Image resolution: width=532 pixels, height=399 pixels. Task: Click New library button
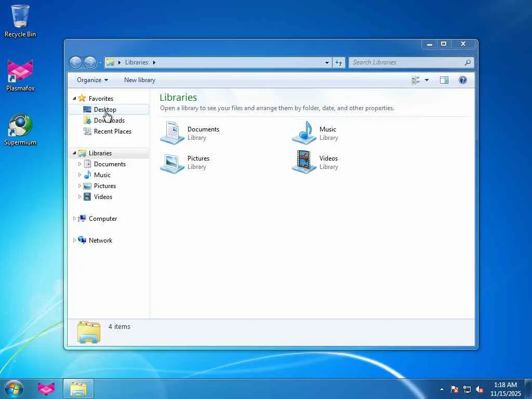[140, 80]
